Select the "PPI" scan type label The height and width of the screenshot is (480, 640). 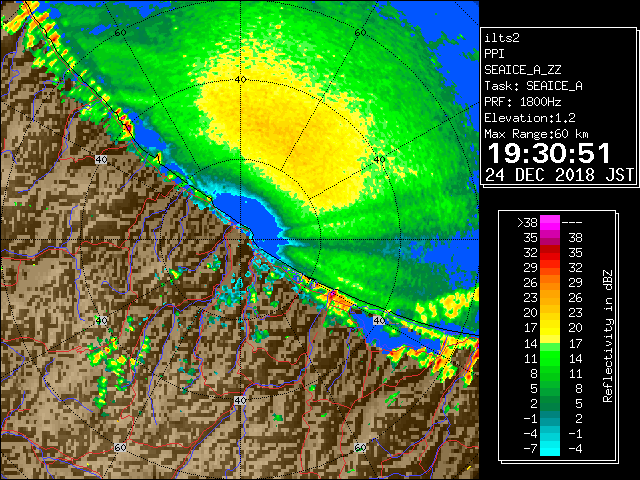[x=494, y=54]
